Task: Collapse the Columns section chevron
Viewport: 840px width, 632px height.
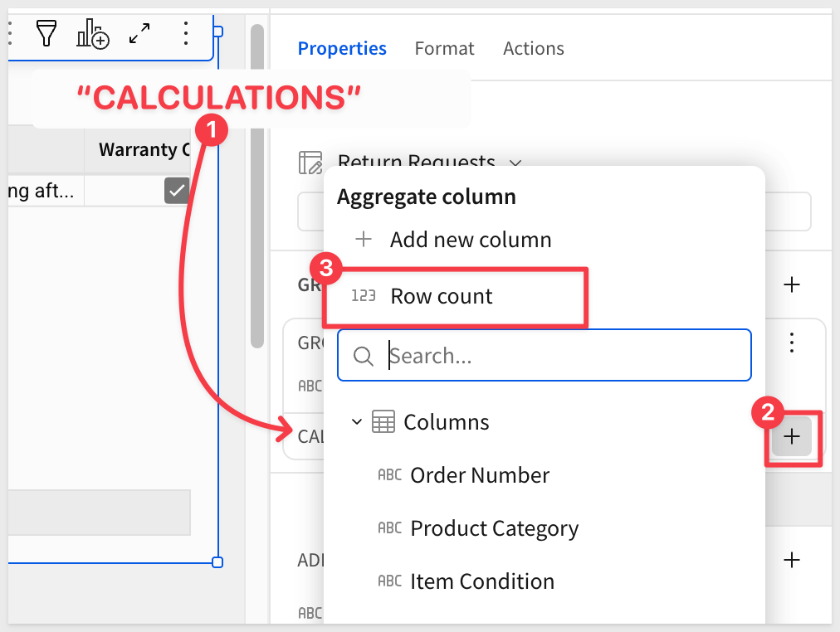Action: (357, 422)
